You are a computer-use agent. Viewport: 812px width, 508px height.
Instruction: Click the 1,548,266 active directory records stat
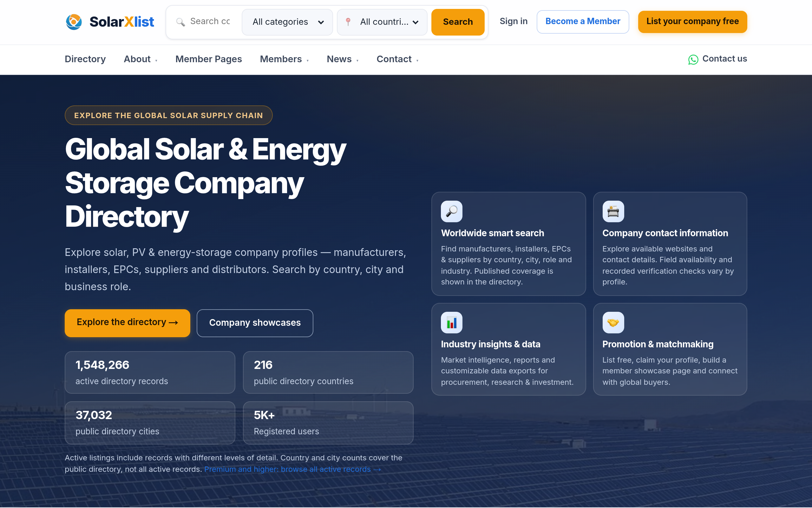point(150,372)
